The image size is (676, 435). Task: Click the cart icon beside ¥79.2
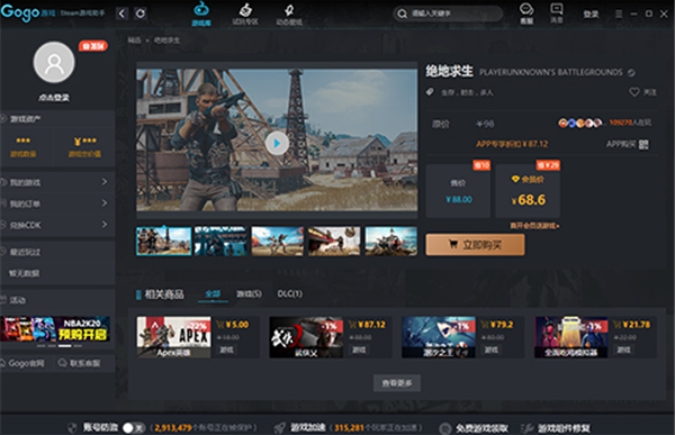click(x=485, y=325)
